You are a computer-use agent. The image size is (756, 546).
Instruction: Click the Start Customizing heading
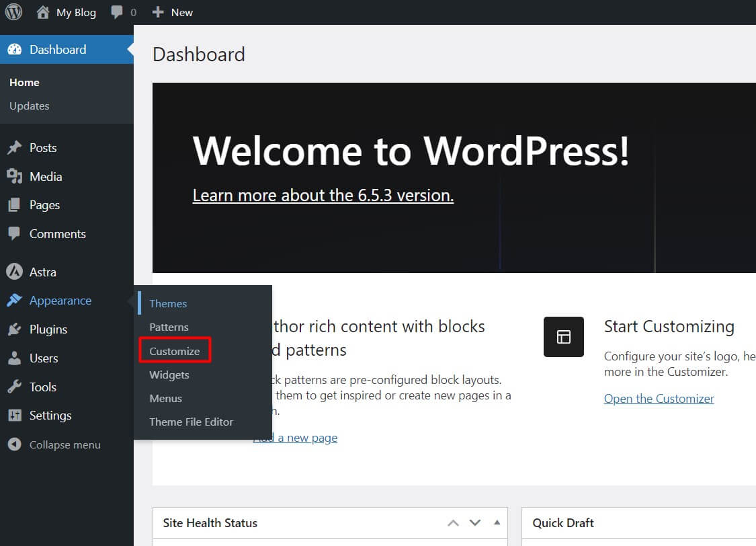coord(669,327)
